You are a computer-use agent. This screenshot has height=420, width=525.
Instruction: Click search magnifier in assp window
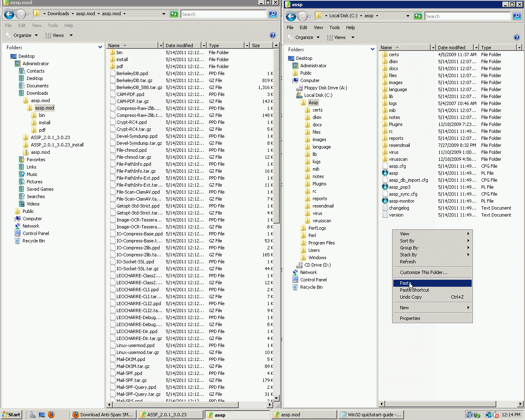click(x=517, y=16)
